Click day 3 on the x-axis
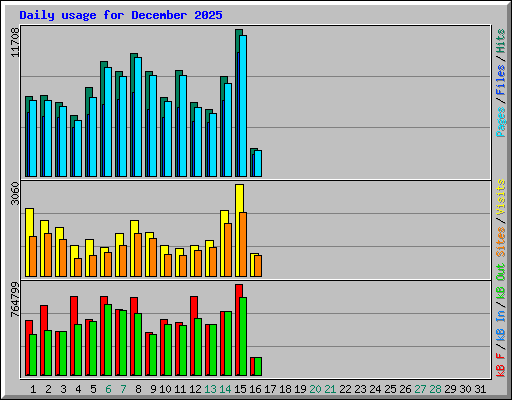 (x=63, y=389)
